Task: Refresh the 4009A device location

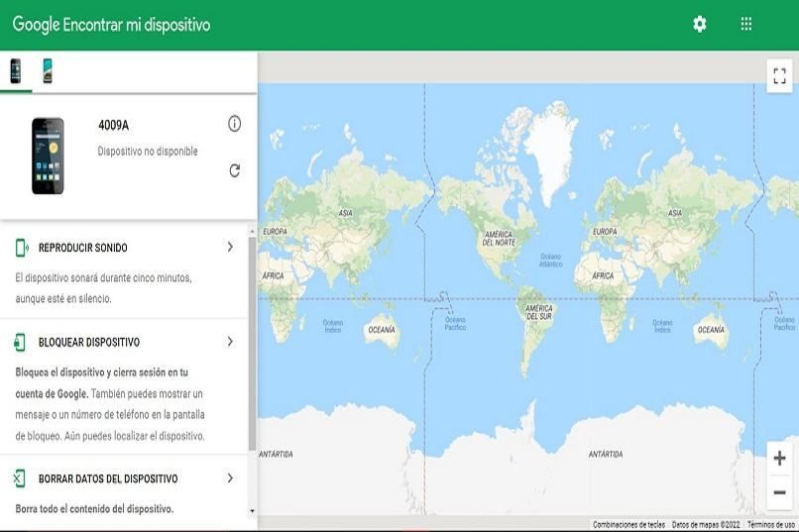Action: [x=234, y=170]
